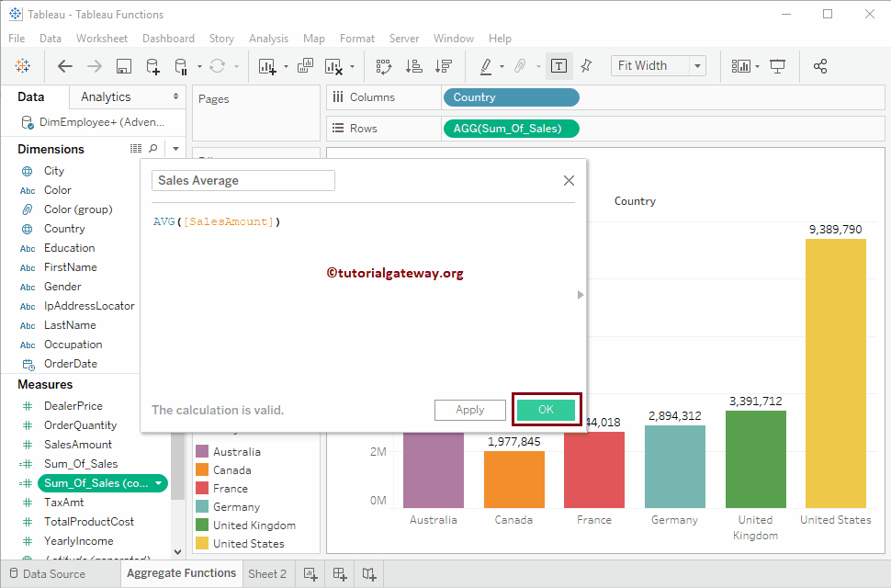Viewport: 891px width, 588px height.
Task: Open the Fit Width dropdown
Action: click(696, 65)
